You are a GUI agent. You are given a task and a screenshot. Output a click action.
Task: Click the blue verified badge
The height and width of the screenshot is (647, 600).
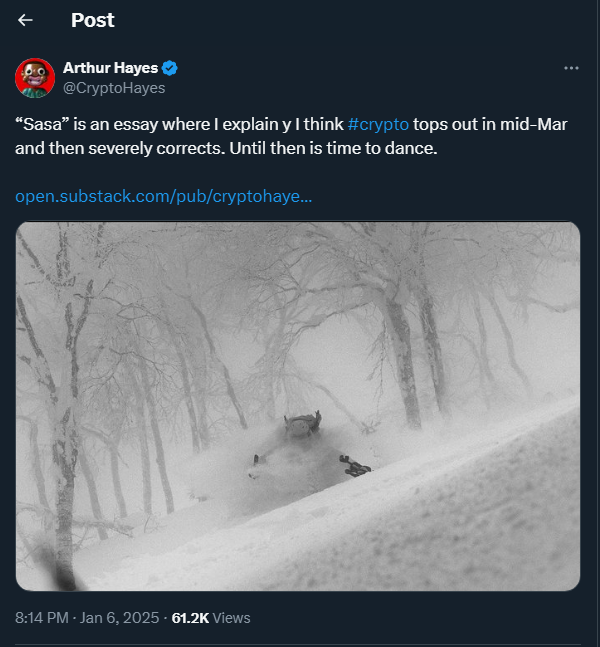170,68
